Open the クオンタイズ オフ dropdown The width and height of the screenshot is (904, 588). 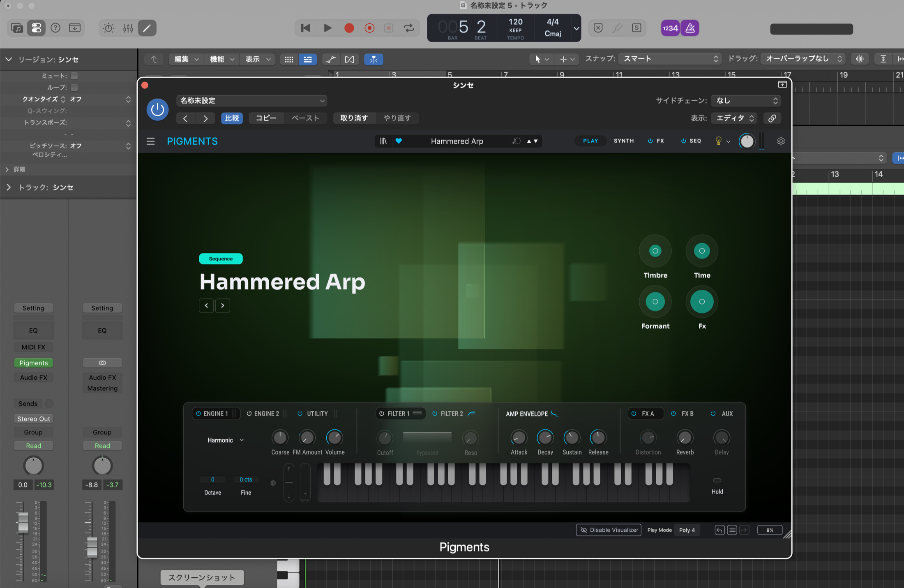pos(100,99)
